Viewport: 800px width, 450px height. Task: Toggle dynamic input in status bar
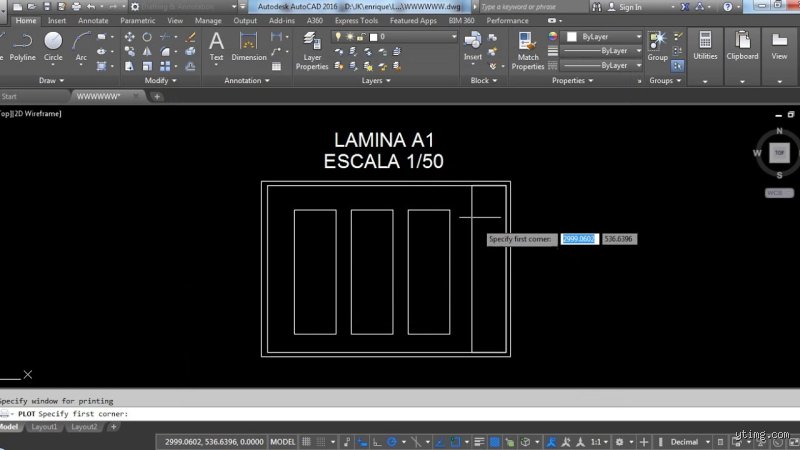(x=362, y=442)
